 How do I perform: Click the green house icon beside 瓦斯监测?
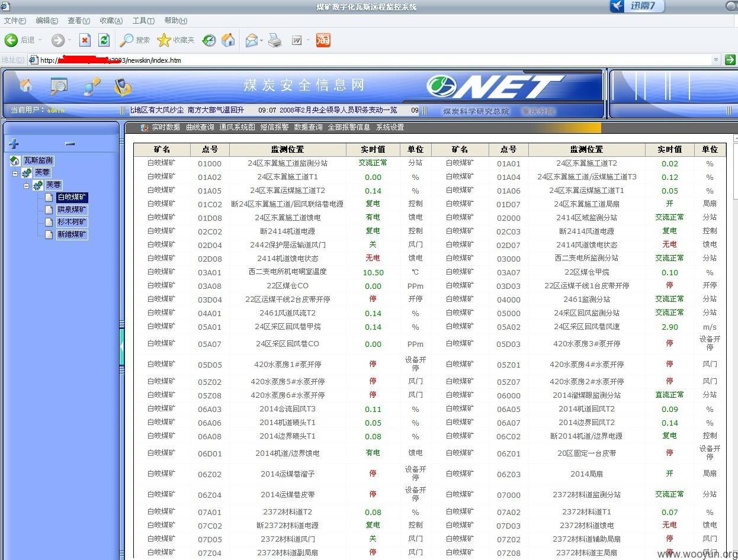pyautogui.click(x=15, y=160)
